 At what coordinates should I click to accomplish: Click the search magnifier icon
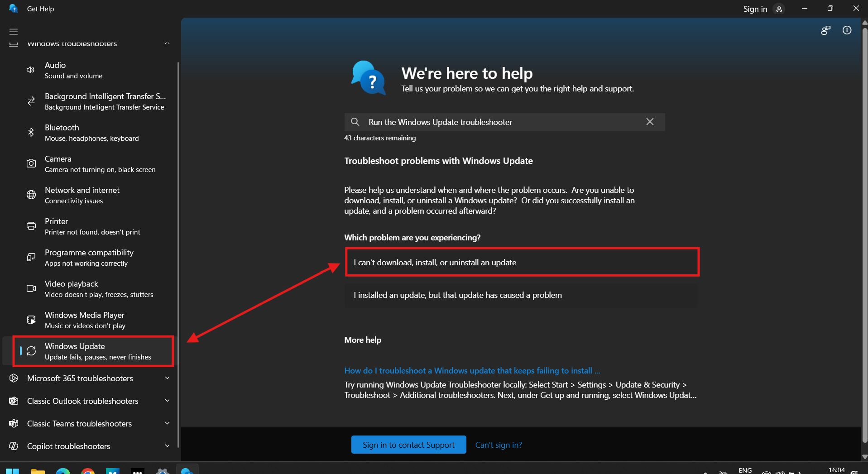tap(355, 122)
